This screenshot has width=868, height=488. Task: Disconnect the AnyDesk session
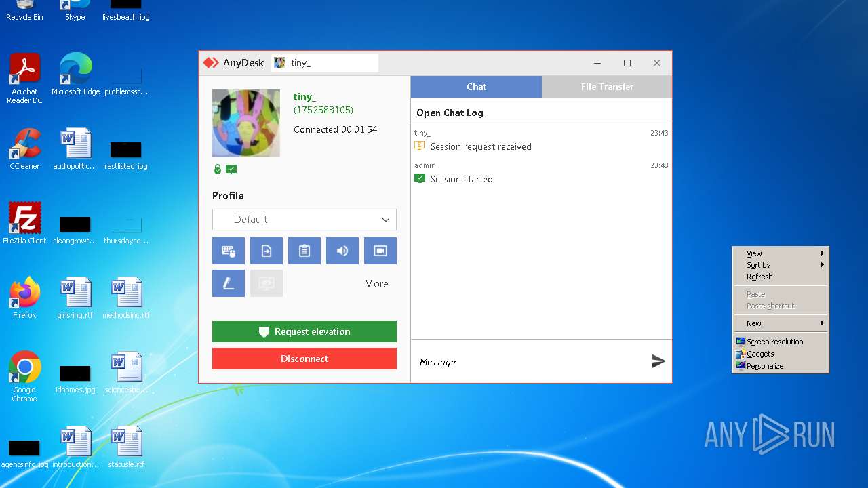click(x=304, y=359)
